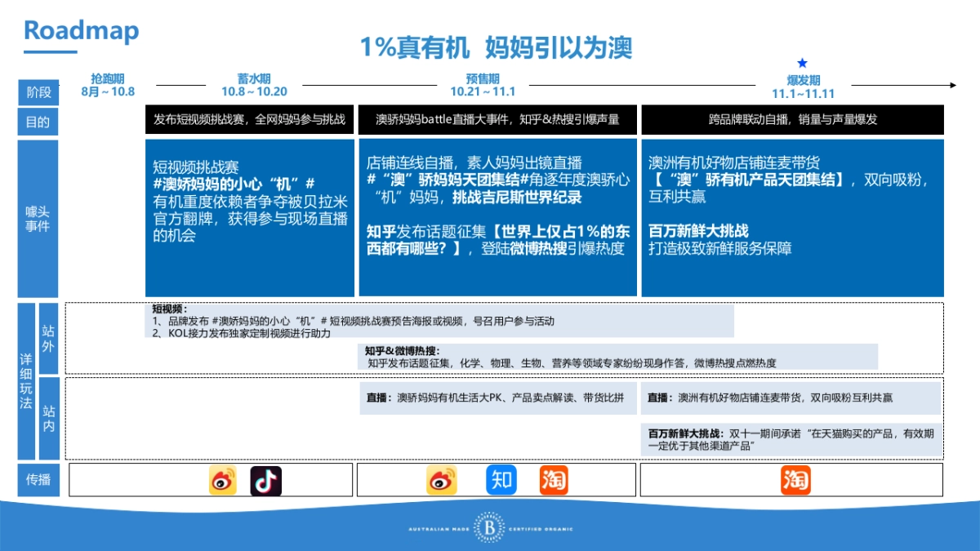Click the certified organic brand logo at bottom
This screenshot has height=551, width=980.
pos(490,527)
